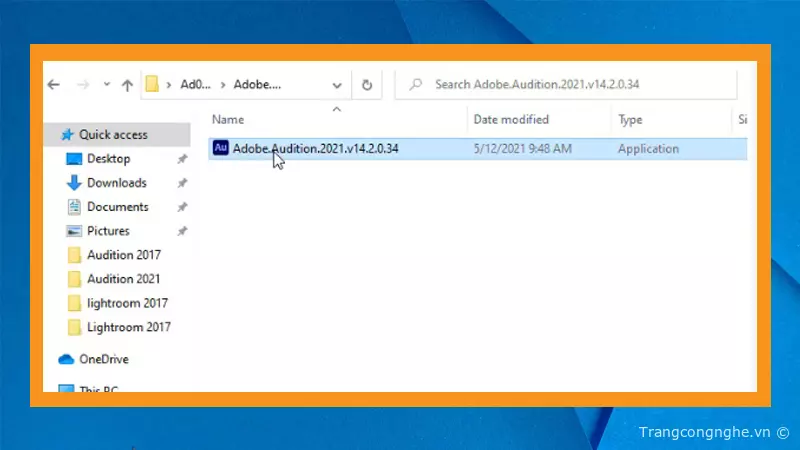
Task: Open the Audition 2021 folder
Action: pos(123,279)
